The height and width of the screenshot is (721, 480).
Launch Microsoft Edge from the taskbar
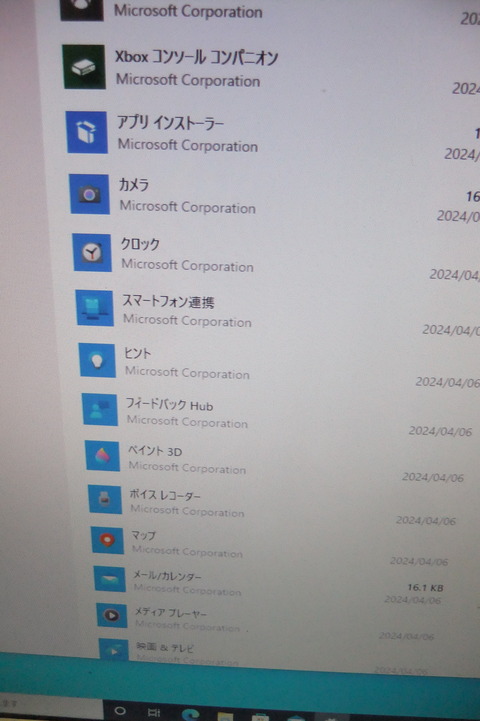point(190,714)
